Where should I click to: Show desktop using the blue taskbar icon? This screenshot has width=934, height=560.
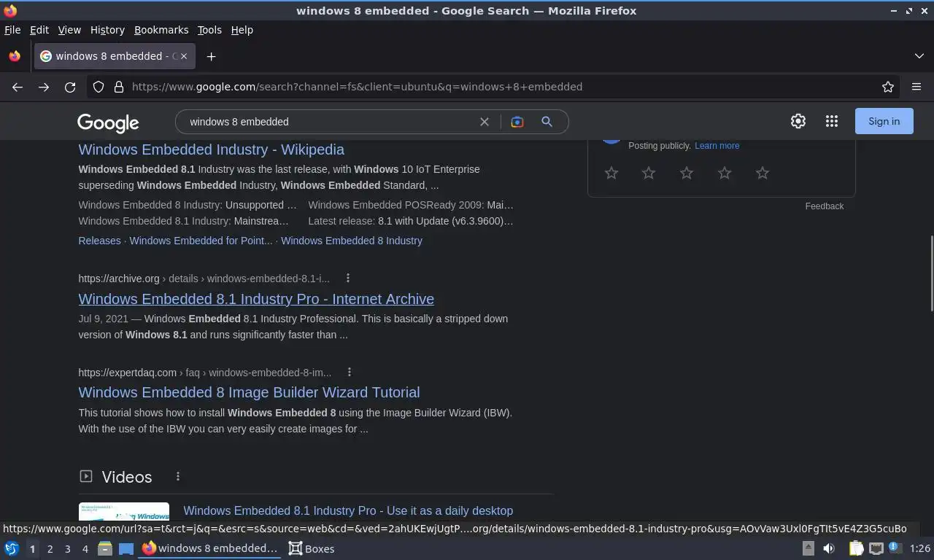click(x=126, y=548)
